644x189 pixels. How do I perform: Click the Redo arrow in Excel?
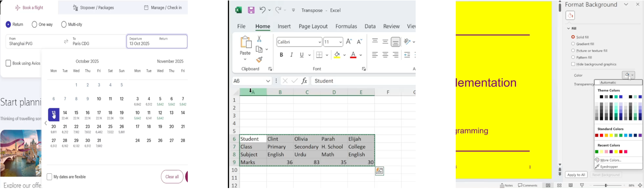click(278, 10)
